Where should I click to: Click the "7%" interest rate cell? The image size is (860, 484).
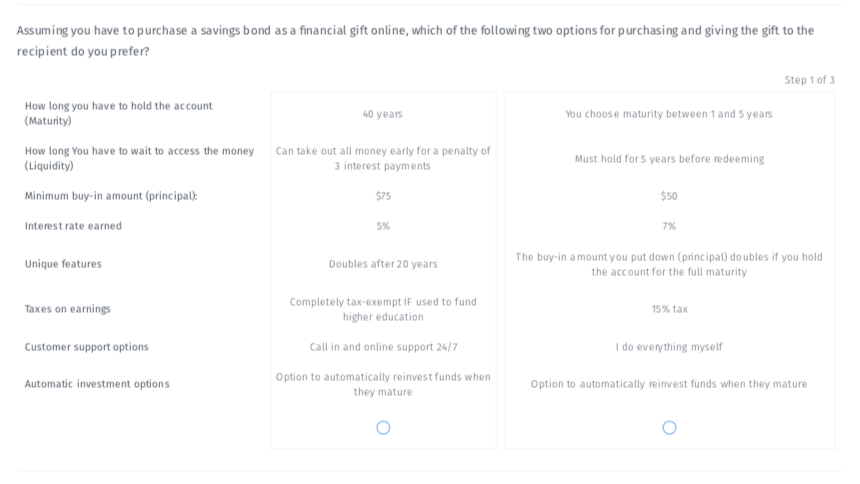click(x=669, y=226)
